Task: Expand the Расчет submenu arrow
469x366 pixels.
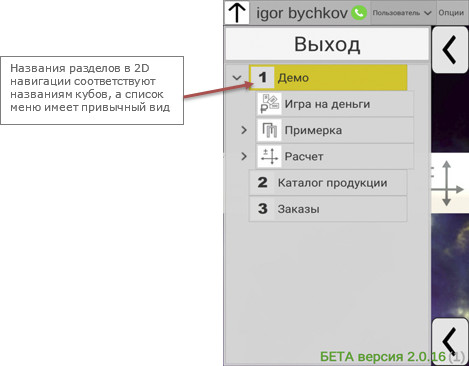Action: [244, 156]
